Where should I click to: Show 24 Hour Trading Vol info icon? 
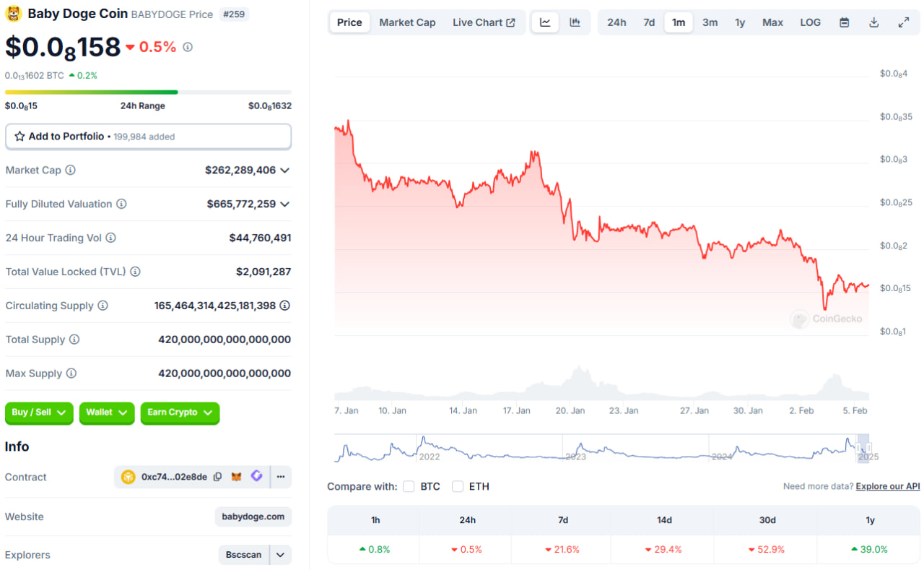pos(110,238)
